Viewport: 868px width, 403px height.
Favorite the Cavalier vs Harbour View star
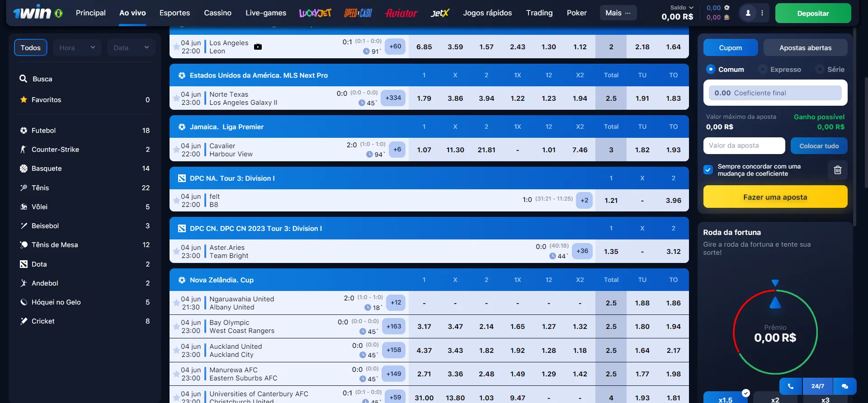tap(176, 150)
